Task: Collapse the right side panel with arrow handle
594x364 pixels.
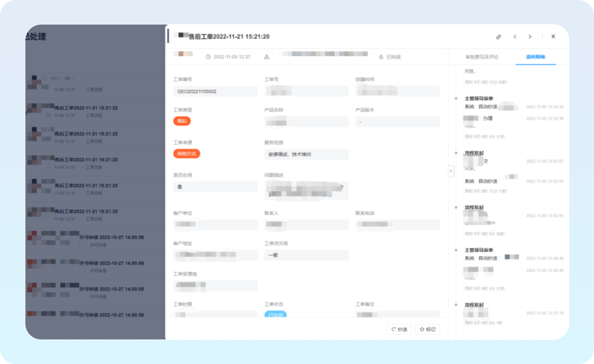Action: coord(451,171)
